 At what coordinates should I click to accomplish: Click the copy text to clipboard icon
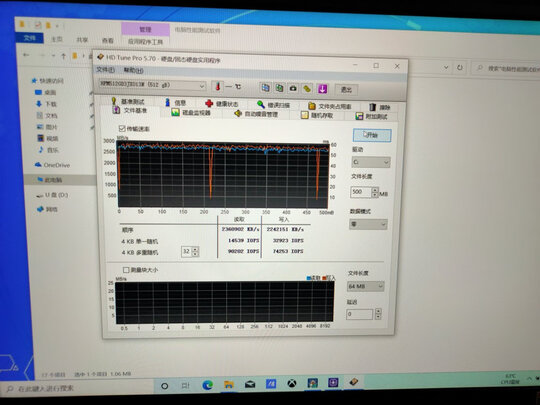(265, 88)
